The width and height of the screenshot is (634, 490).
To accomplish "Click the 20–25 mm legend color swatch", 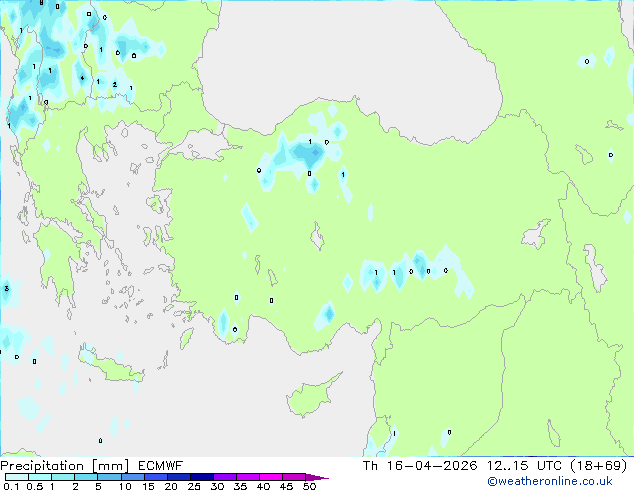I will coord(179,477).
